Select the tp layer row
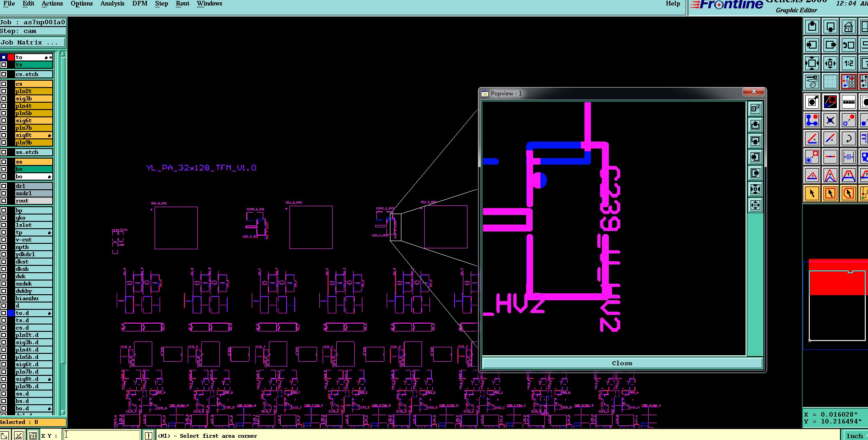This screenshot has height=440, width=868. click(x=33, y=233)
